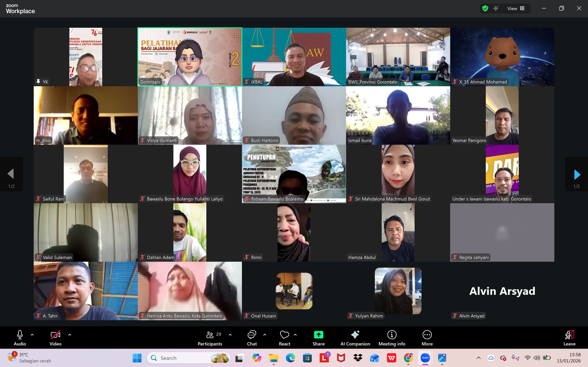588x367 pixels.
Task: Toggle the microphone Audio button
Action: coord(20,338)
